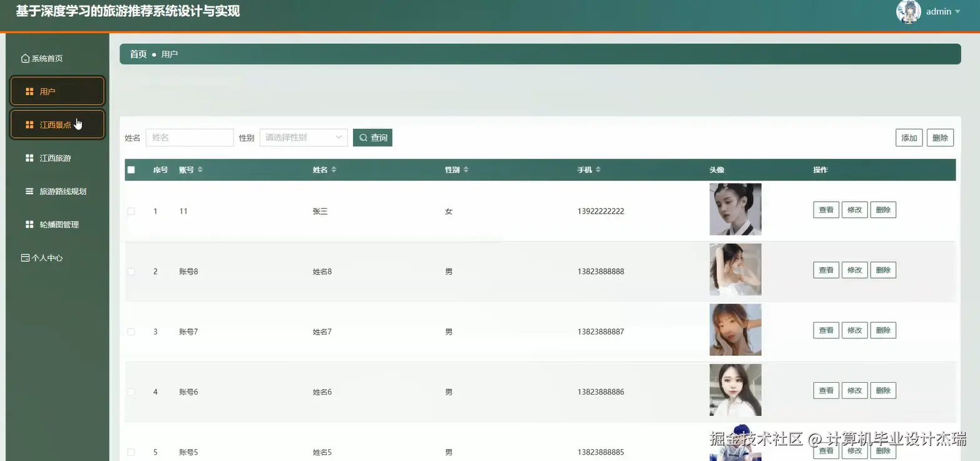Click 查看 for the 账号6 row

coord(826,390)
